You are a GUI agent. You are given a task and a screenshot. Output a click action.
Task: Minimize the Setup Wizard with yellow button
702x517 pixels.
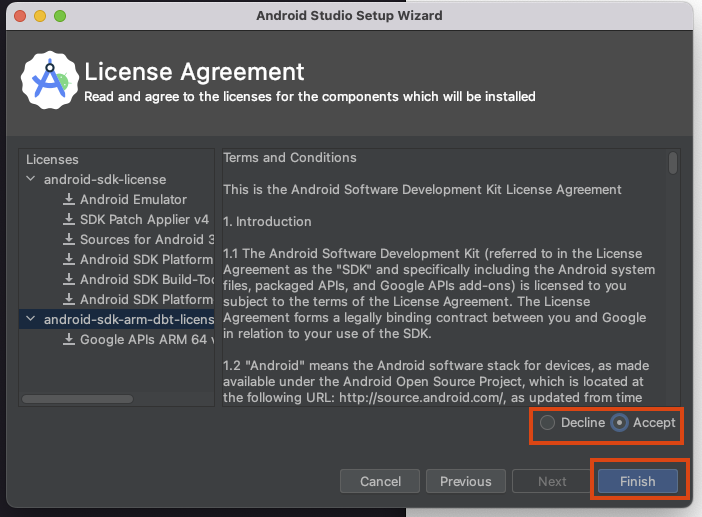40,16
